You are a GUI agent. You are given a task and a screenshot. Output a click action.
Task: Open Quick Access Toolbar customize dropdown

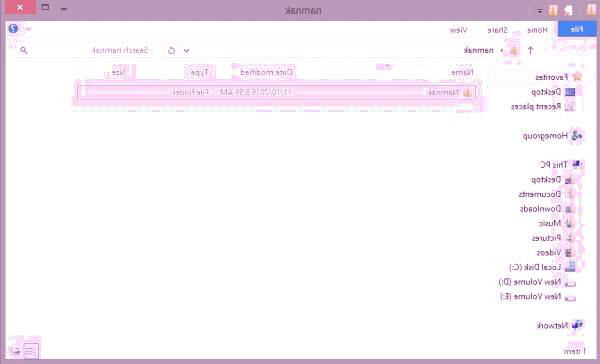pyautogui.click(x=540, y=11)
